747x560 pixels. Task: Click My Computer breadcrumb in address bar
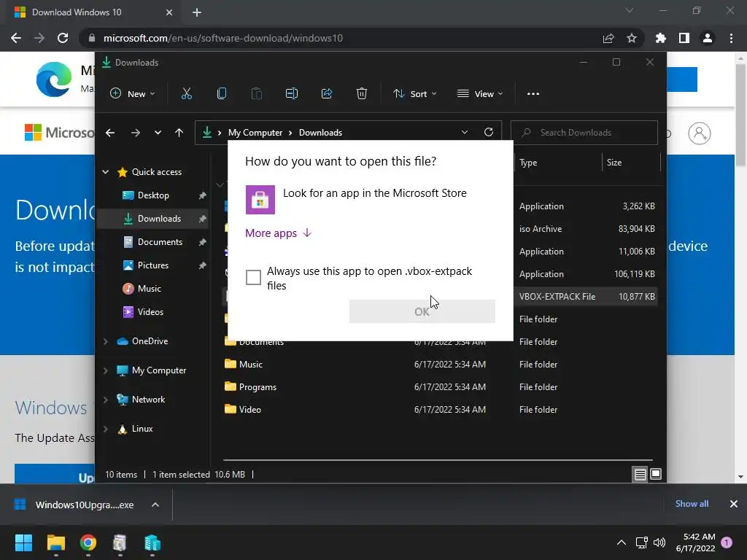click(x=255, y=133)
